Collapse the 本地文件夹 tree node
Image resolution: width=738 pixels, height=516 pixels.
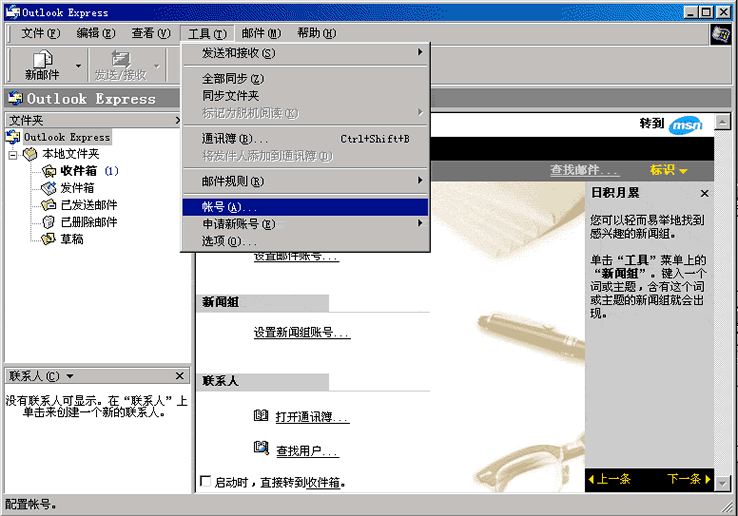[13, 154]
